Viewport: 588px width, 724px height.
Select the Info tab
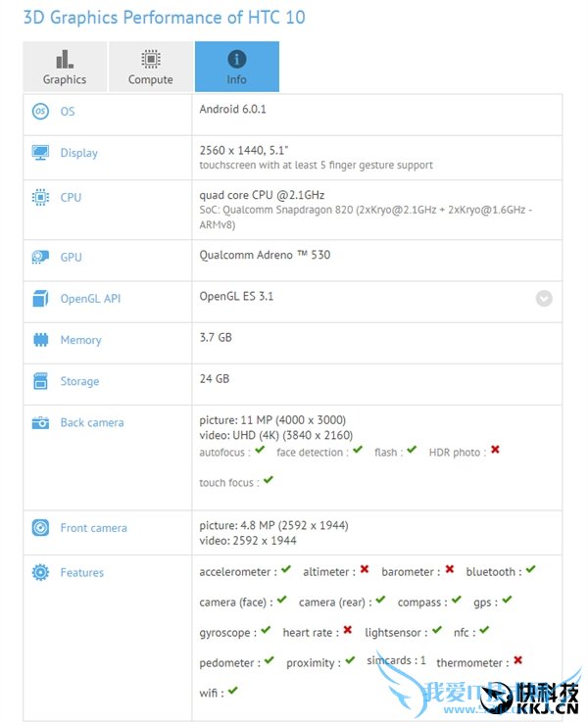[237, 68]
